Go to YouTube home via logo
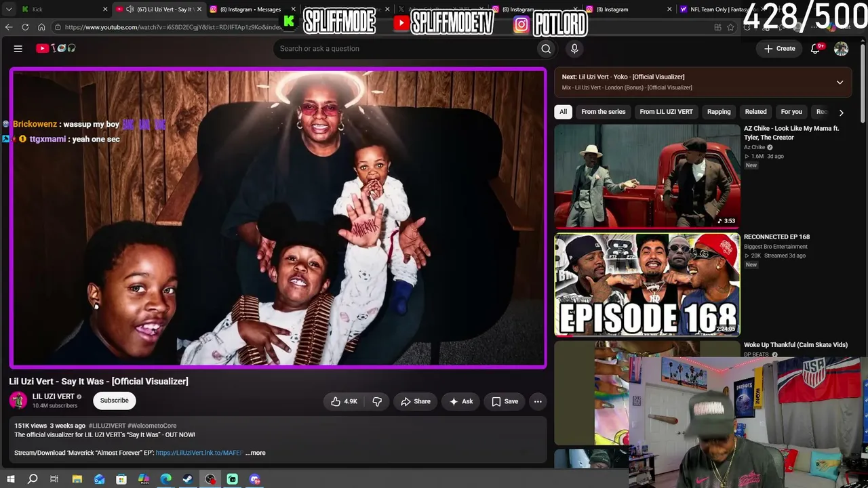The width and height of the screenshot is (868, 488). 56,49
